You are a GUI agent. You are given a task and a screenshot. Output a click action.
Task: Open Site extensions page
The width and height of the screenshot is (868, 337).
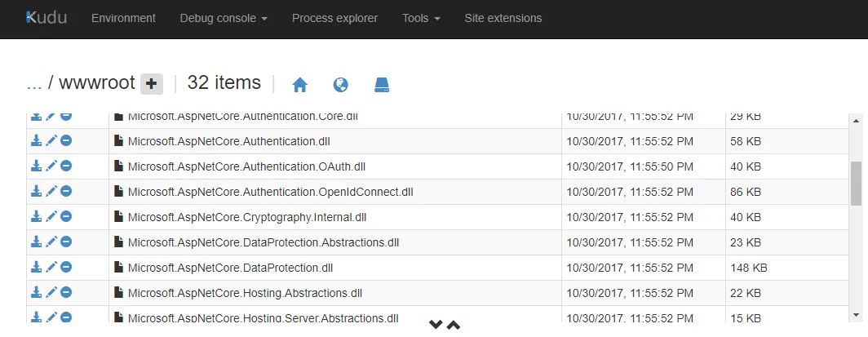pyautogui.click(x=503, y=18)
